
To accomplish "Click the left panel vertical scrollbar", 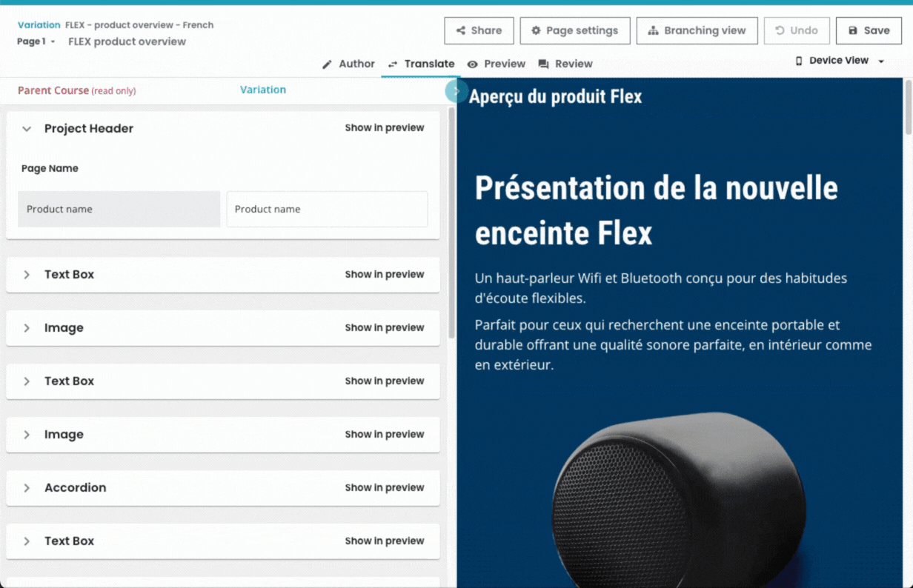I will click(451, 222).
